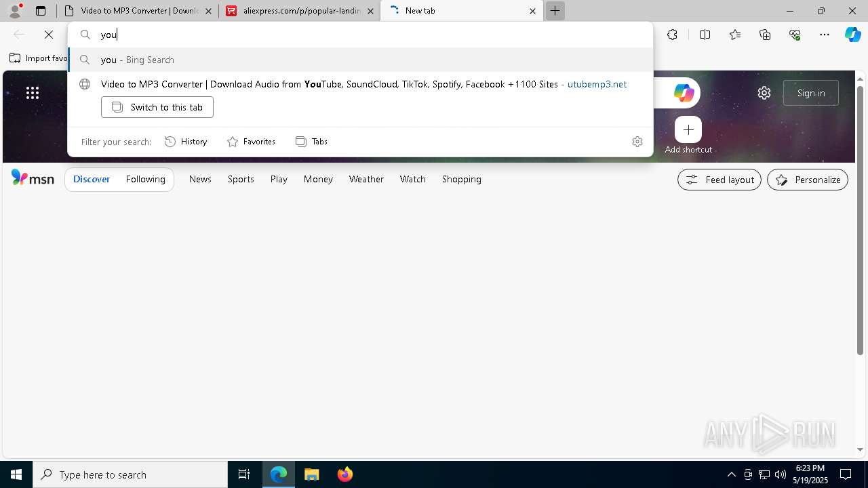Open new tab page settings gear
This screenshot has height=488, width=868.
[764, 93]
